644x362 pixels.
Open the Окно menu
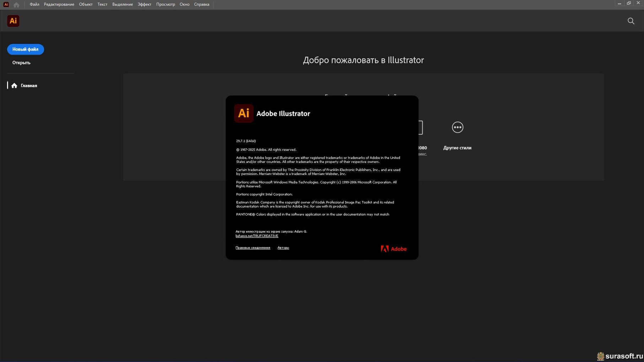tap(184, 4)
